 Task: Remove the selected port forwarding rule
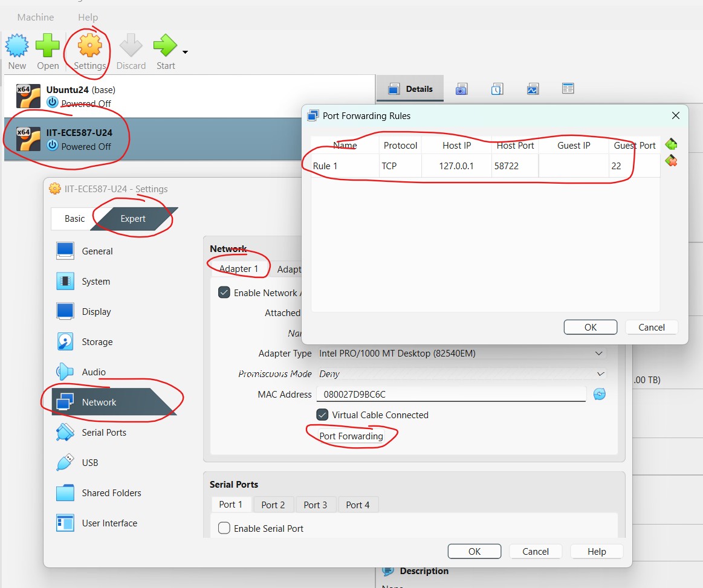(671, 161)
